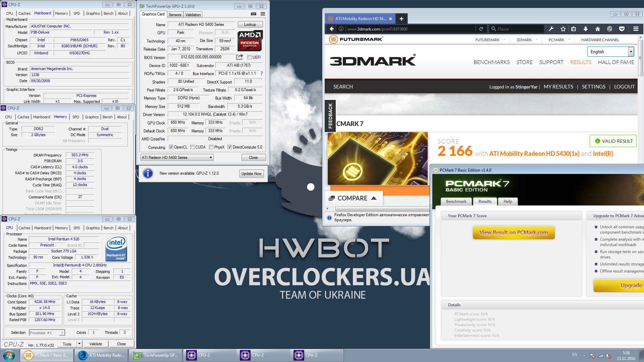Toggle the CUDA checkbox

click(x=193, y=147)
